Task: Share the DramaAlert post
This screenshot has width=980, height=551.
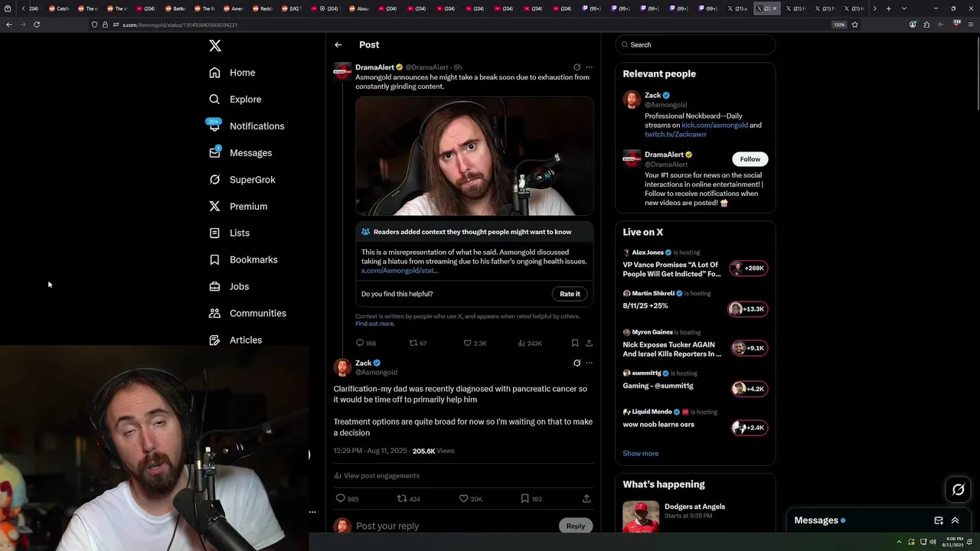Action: [589, 344]
